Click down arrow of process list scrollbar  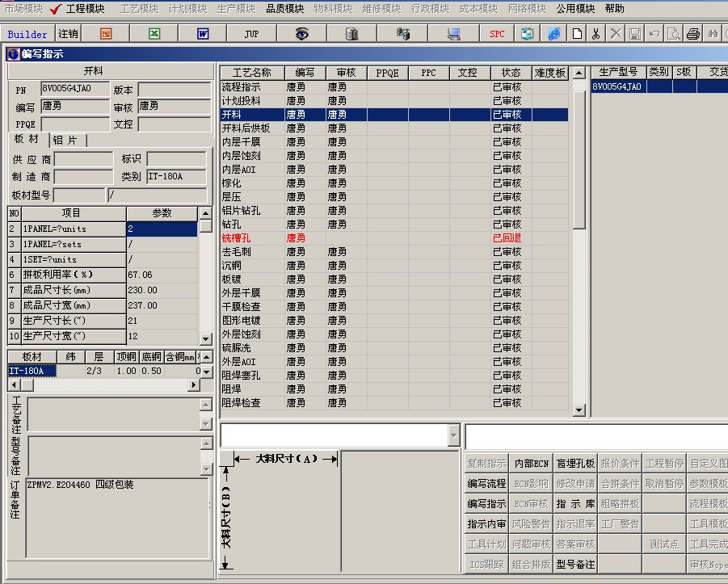(x=579, y=410)
